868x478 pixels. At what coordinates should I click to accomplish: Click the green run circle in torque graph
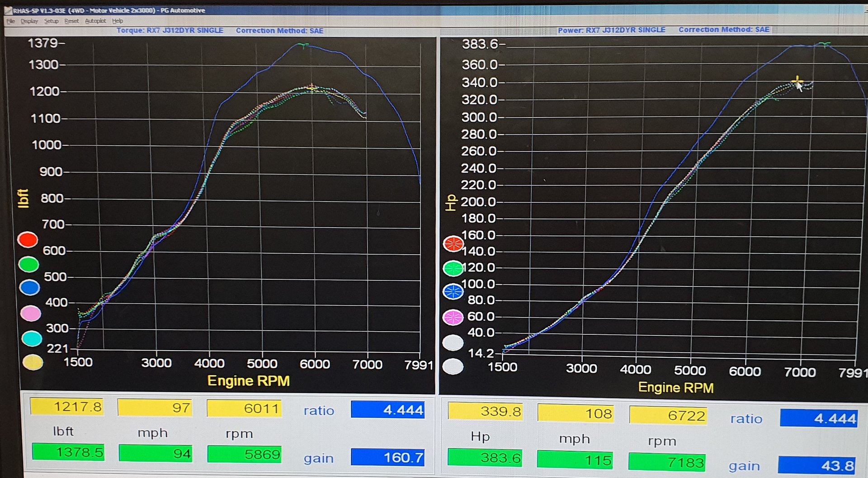(28, 264)
